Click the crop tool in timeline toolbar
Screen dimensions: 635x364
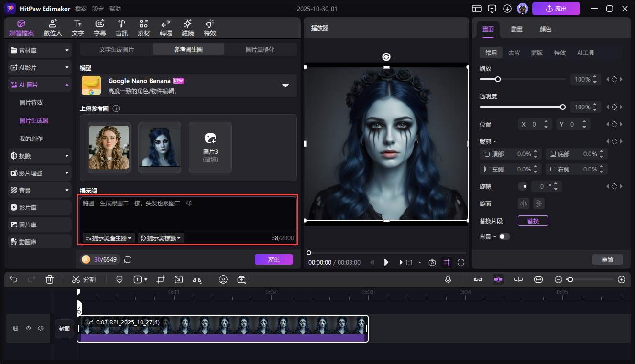coord(161,279)
